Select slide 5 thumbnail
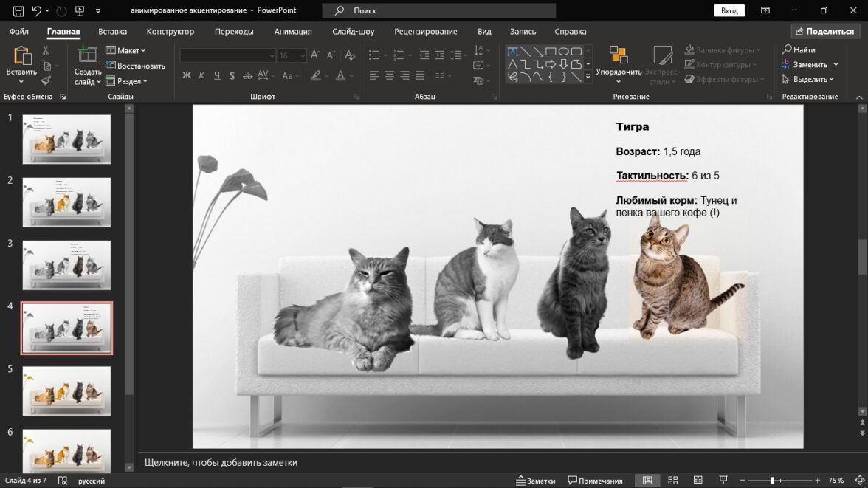This screenshot has height=488, width=868. click(x=66, y=391)
